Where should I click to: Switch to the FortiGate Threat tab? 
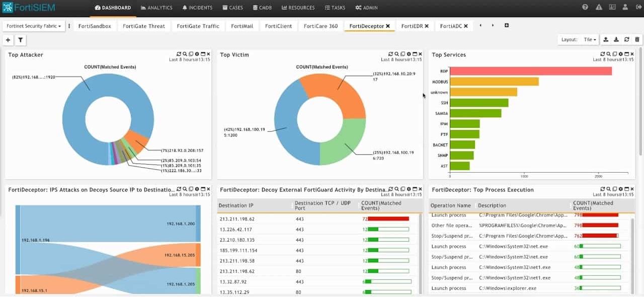[x=144, y=26]
